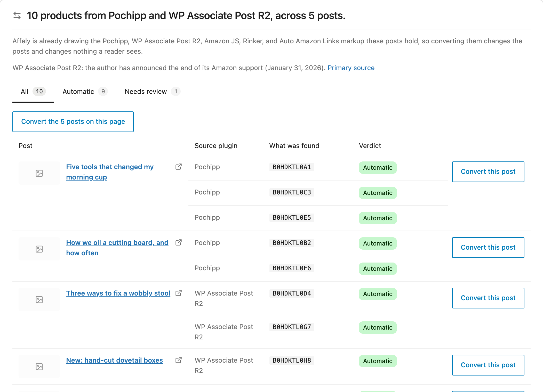The width and height of the screenshot is (543, 392).
Task: Open 'Five tools that changed my morning cup' link
Action: click(110, 172)
